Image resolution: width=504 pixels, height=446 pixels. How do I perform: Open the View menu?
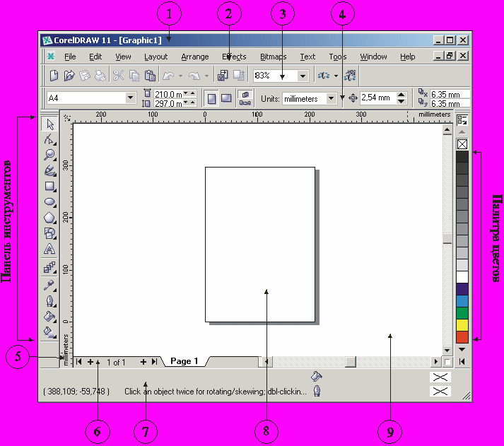[x=123, y=57]
